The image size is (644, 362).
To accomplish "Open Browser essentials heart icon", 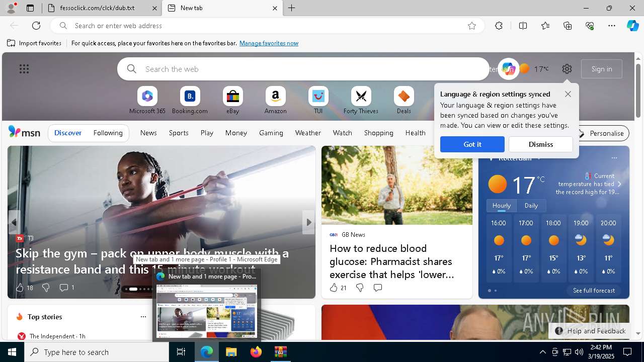I will coord(590,26).
